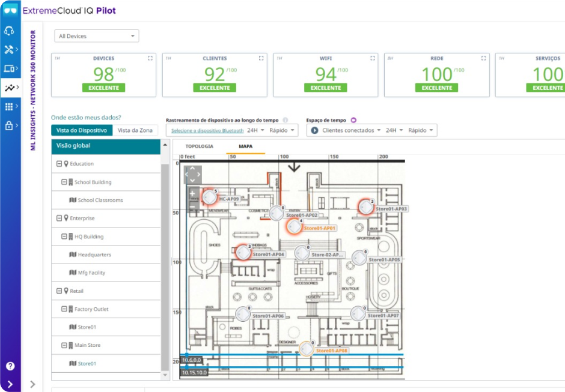Toggle the Espaço de tempo circle switch
This screenshot has width=565, height=392.
tap(353, 120)
